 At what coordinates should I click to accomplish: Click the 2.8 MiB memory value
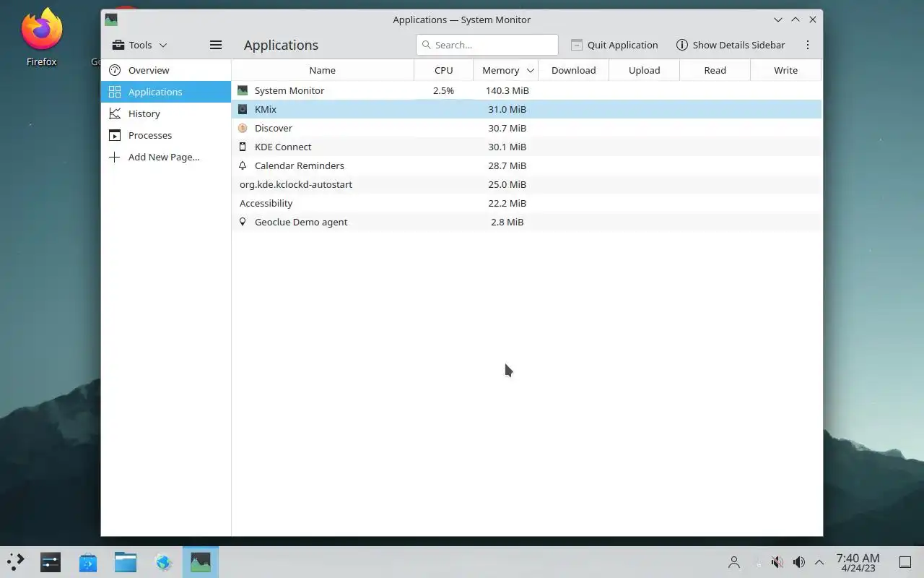pyautogui.click(x=507, y=222)
